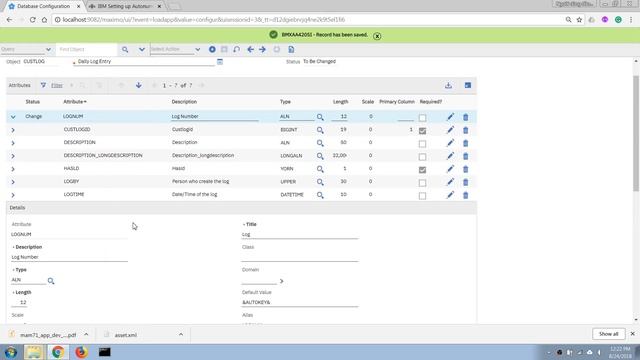Click the attributes filter funnel icon
Viewport: 640px width, 360px height.
(43, 85)
